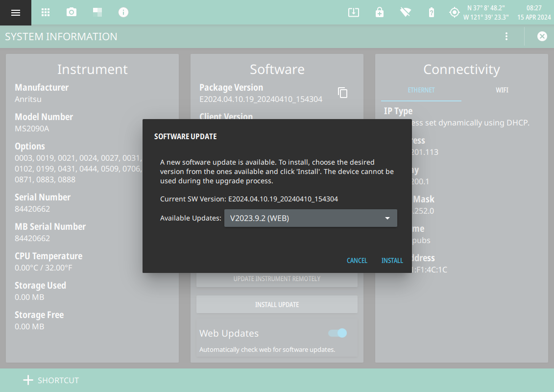Open the three-dot options menu

[506, 36]
